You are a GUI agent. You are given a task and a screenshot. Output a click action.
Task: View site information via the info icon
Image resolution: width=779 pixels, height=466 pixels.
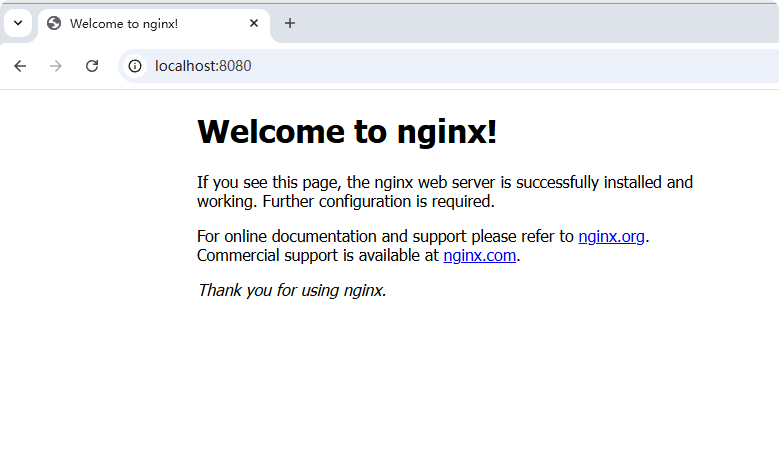(x=135, y=66)
